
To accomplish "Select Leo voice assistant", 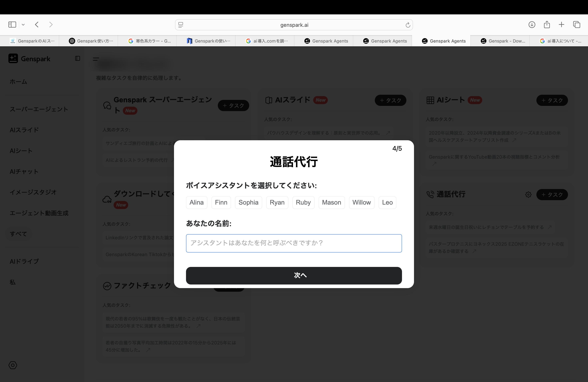I will (387, 203).
